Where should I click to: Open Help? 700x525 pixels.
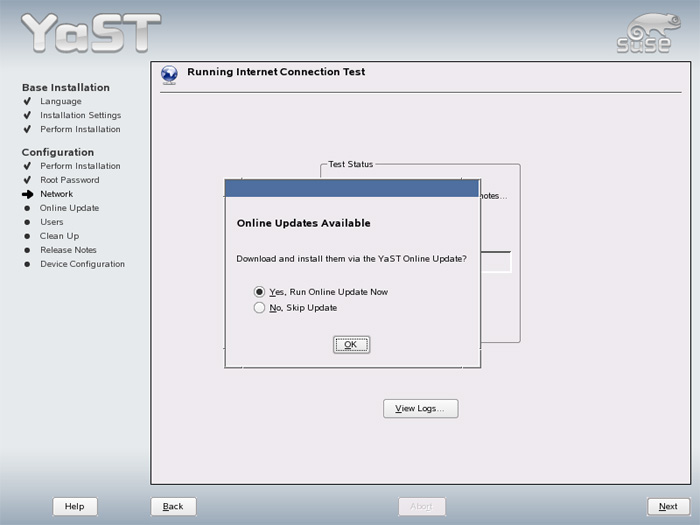pyautogui.click(x=75, y=506)
